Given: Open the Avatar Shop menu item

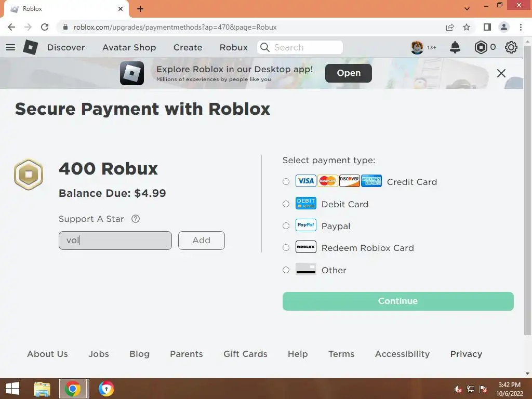Looking at the screenshot, I should click(x=129, y=47).
